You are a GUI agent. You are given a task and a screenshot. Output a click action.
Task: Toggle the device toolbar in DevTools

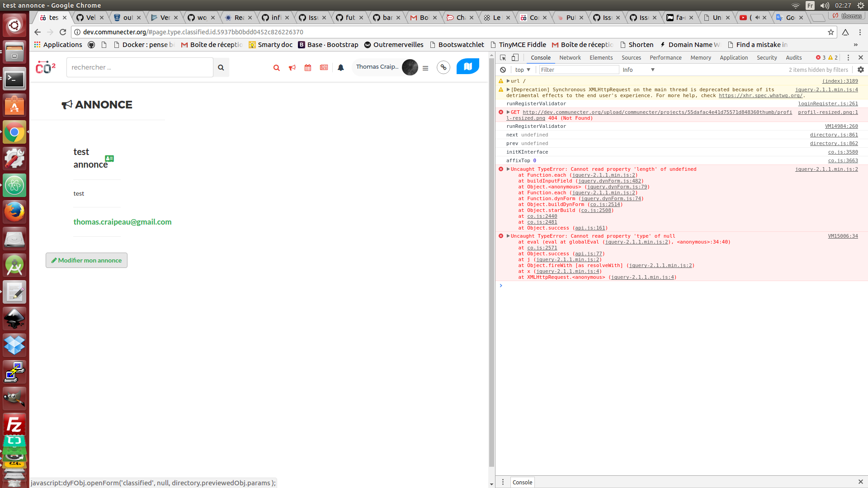[515, 58]
